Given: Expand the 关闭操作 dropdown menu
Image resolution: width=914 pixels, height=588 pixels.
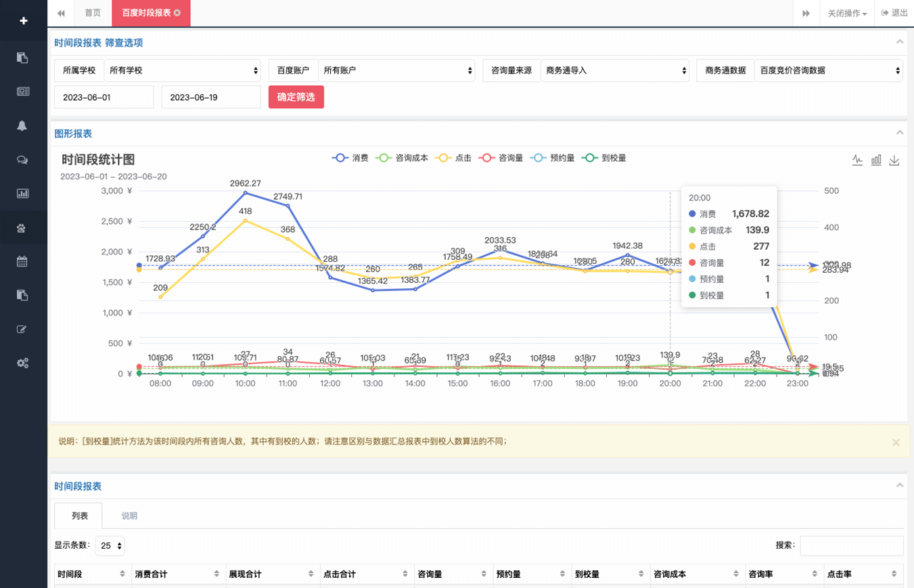Looking at the screenshot, I should tap(847, 14).
